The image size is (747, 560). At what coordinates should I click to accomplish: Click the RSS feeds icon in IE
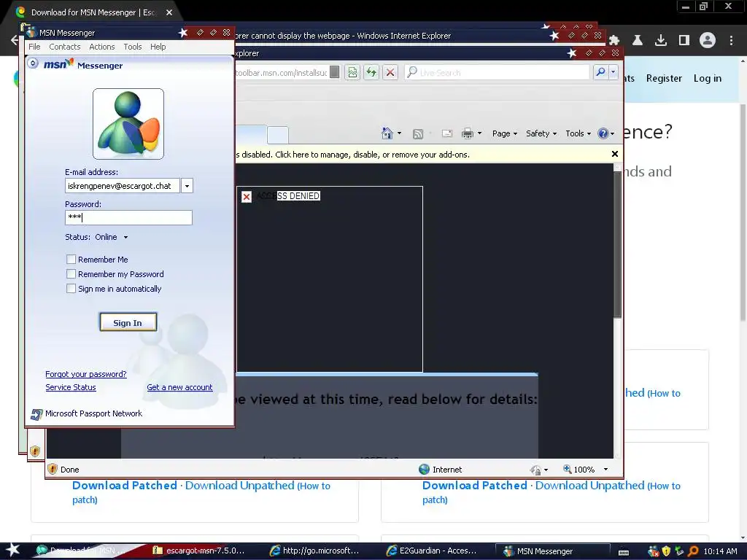(418, 134)
